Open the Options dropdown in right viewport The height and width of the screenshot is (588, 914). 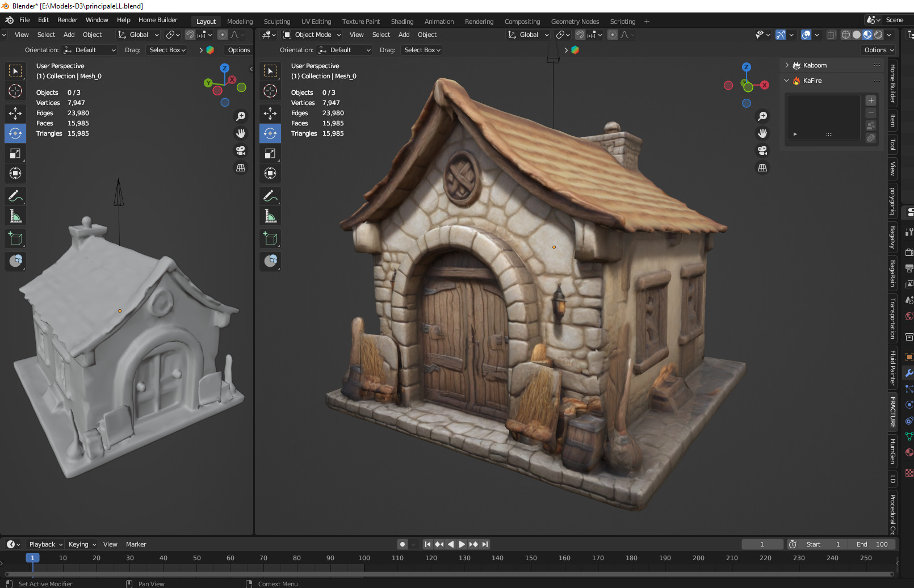(x=878, y=50)
